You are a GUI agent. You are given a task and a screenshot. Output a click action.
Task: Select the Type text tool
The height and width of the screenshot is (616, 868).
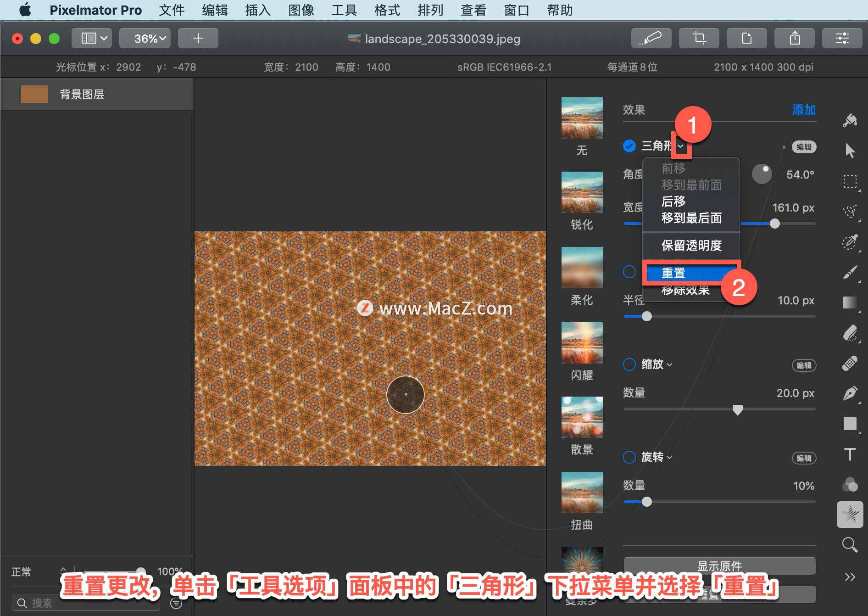tap(850, 454)
